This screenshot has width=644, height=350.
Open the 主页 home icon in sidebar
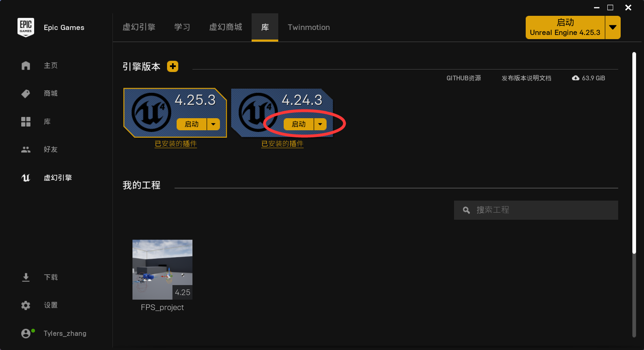pos(26,65)
